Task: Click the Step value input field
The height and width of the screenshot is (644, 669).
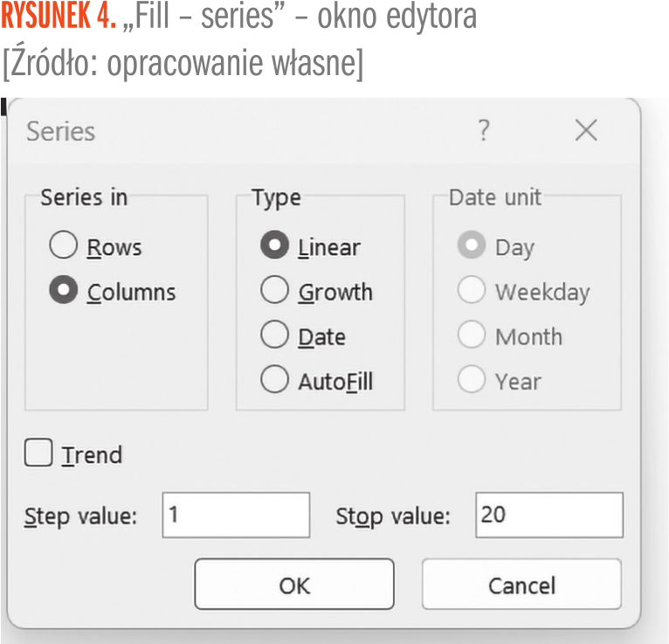Action: [x=236, y=515]
